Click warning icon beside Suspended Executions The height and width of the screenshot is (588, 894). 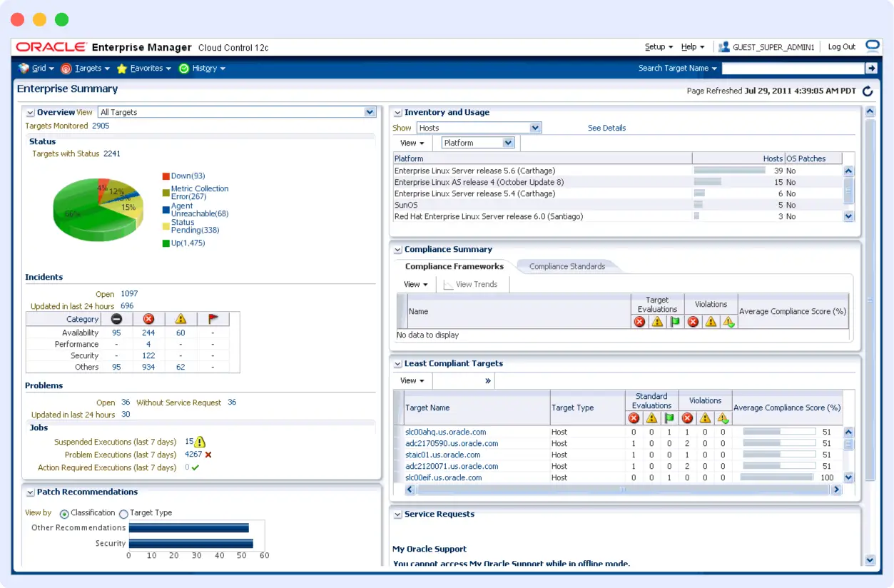199,442
